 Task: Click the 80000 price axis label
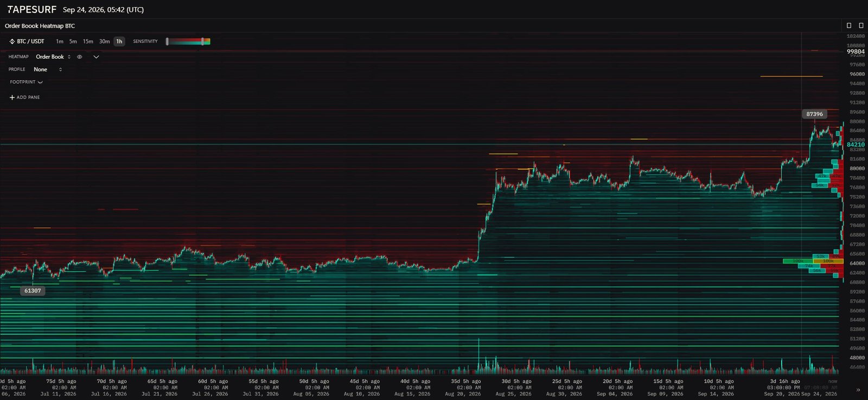(857, 169)
